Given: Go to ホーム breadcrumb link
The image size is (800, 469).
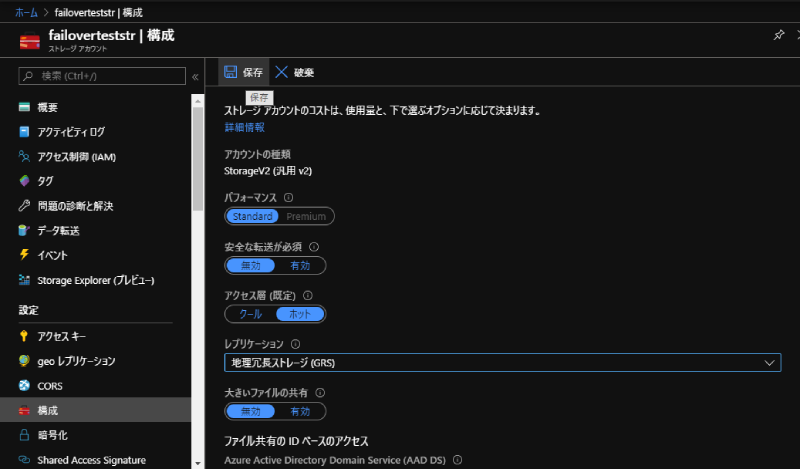Looking at the screenshot, I should 26,12.
